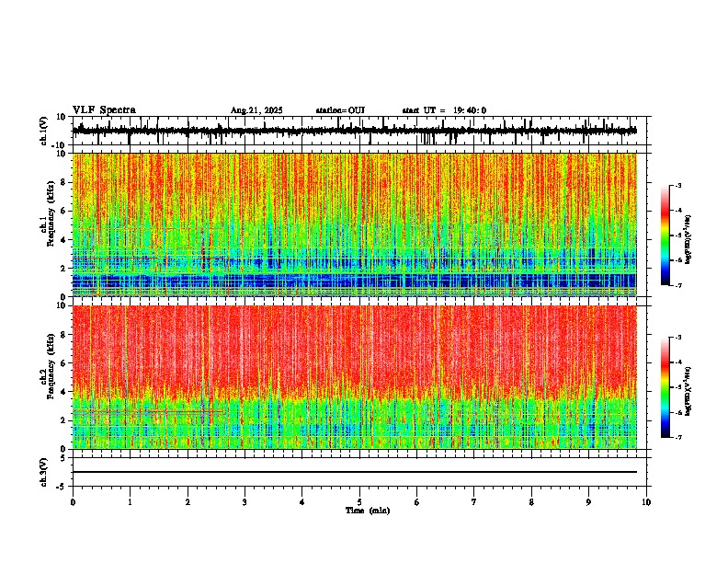Click the "2" kHz tick on ch.1 spectrogram
Viewport: 728px width, 563px height.
coord(63,268)
